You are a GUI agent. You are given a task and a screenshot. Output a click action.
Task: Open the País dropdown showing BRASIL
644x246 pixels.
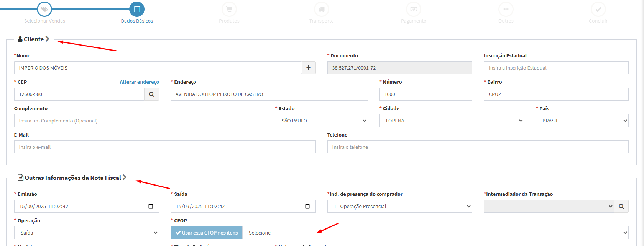pyautogui.click(x=582, y=121)
